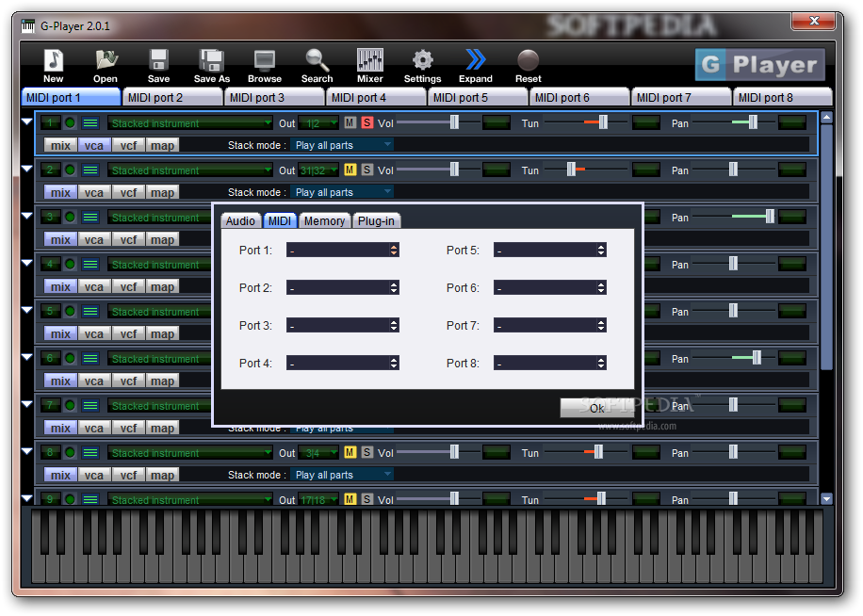Click the vcf button on channel 4

128,286
